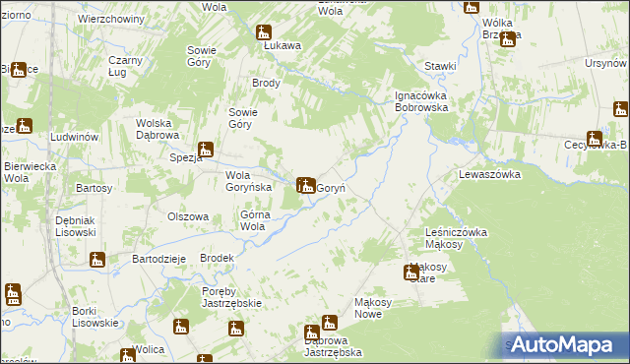This screenshot has height=364, width=630.
Task: Click the church icon at Mąkosy Stare
Action: (411, 273)
